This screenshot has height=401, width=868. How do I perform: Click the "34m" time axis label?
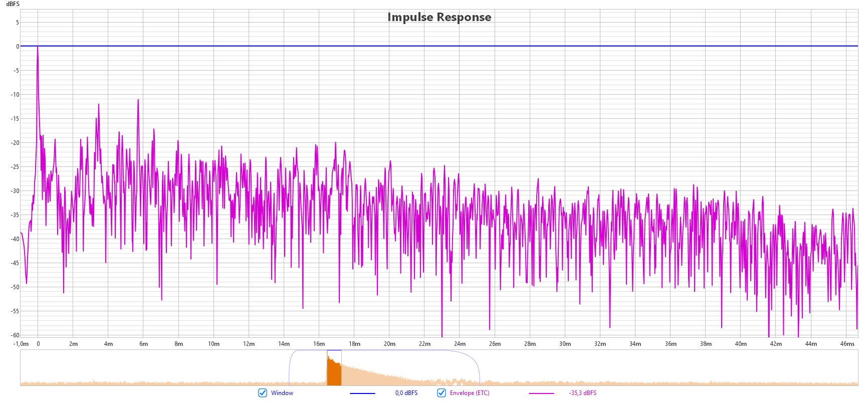[x=635, y=344]
